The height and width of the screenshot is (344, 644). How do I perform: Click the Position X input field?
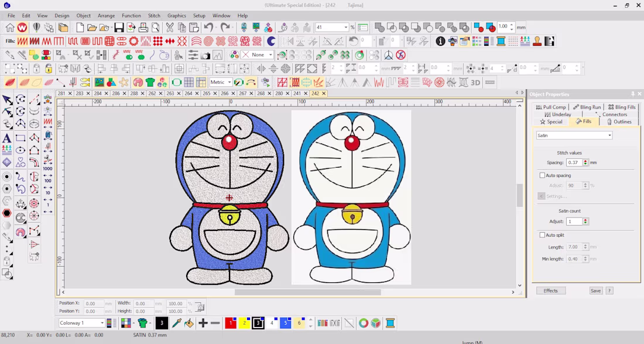[x=94, y=304]
